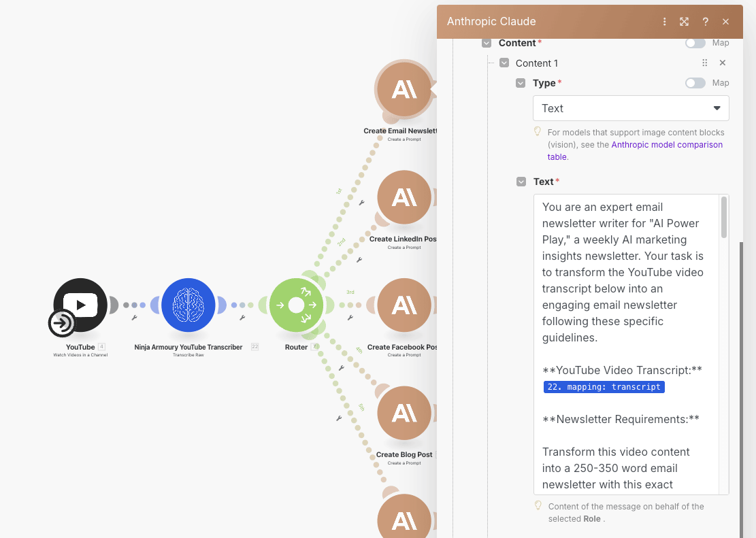Click the wrench on the 2nd route
Screen dimensions: 756x538
359,260
